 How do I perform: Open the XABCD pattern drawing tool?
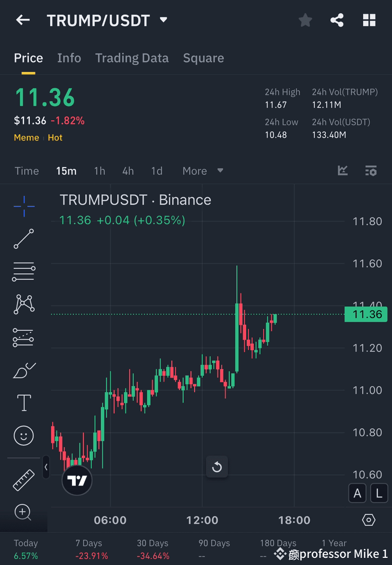tap(24, 304)
